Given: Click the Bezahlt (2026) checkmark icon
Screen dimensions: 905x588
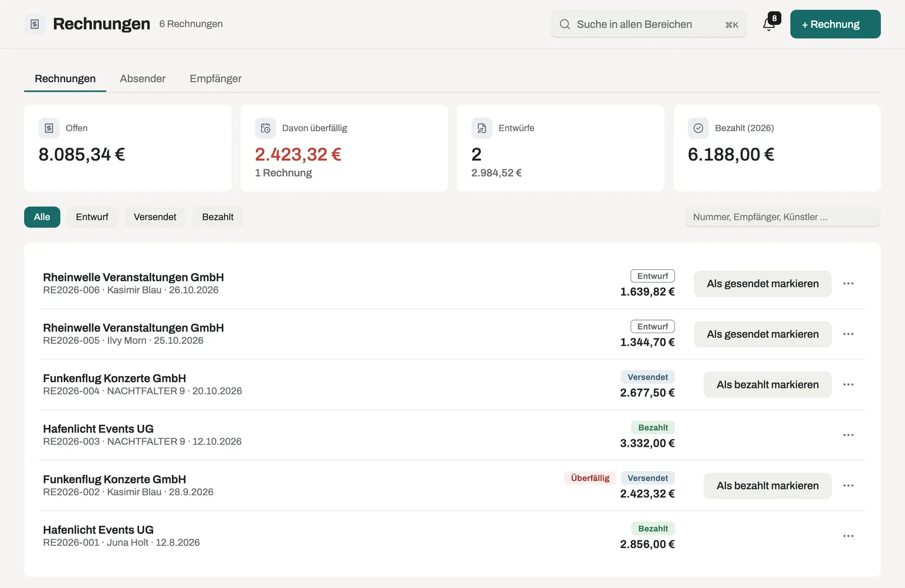Looking at the screenshot, I should click(x=698, y=128).
